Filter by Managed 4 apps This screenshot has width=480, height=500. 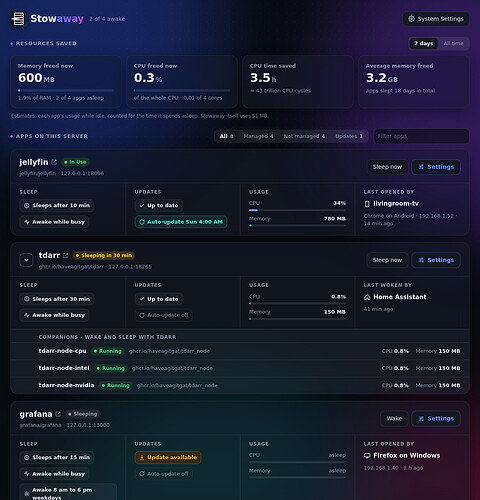pyautogui.click(x=258, y=136)
